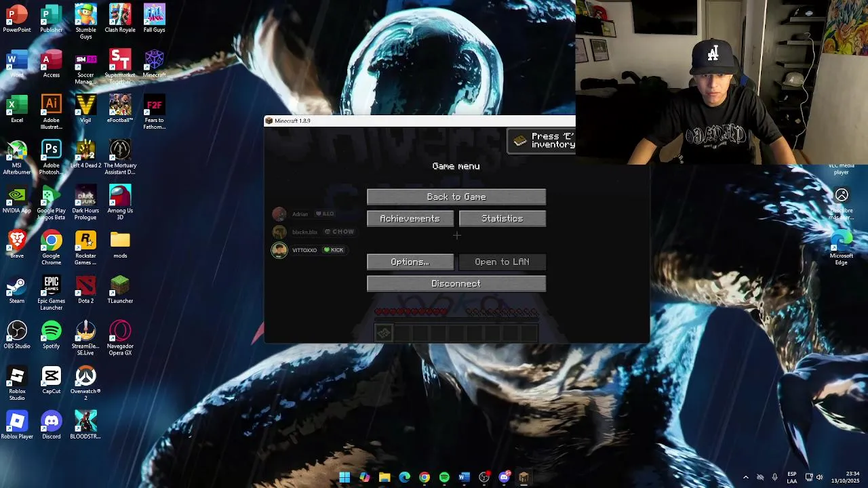Click the Open to LAN button
The image size is (868, 488).
502,262
